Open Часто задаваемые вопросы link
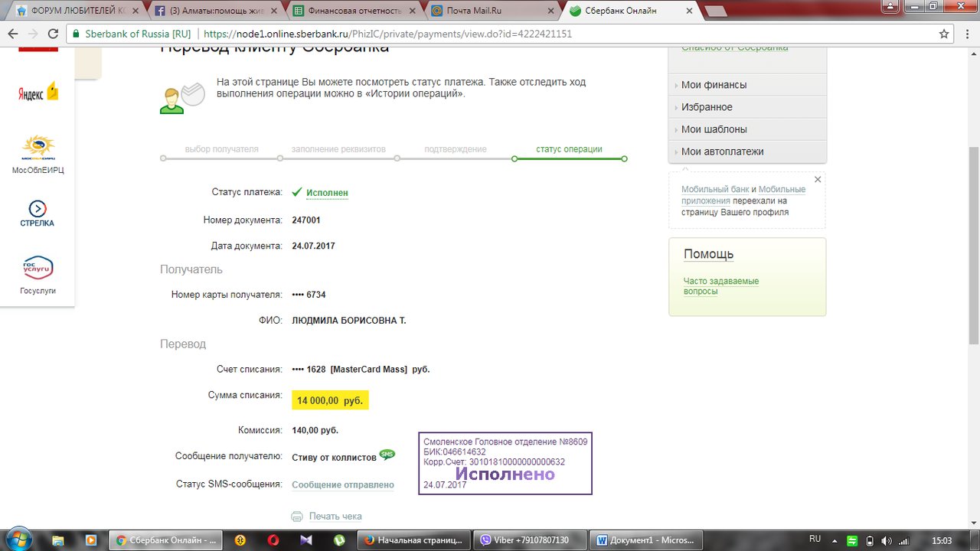The width and height of the screenshot is (980, 551). point(721,286)
